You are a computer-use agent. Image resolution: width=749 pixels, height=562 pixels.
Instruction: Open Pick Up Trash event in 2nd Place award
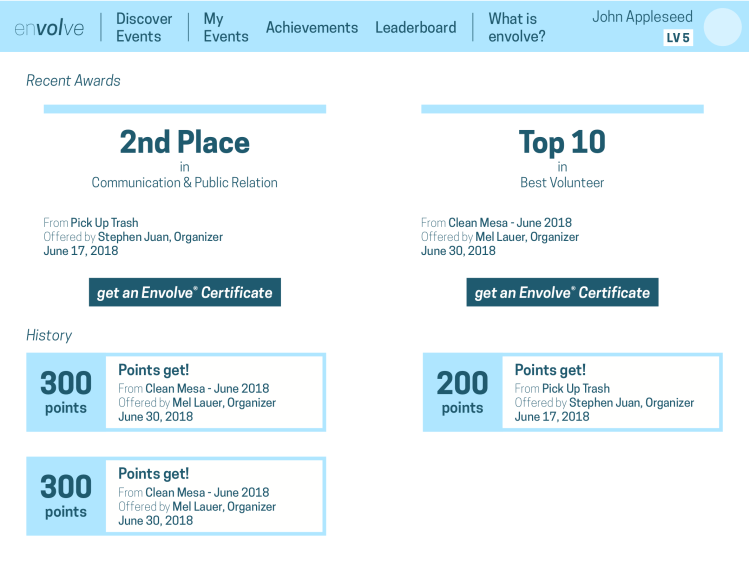point(104,223)
